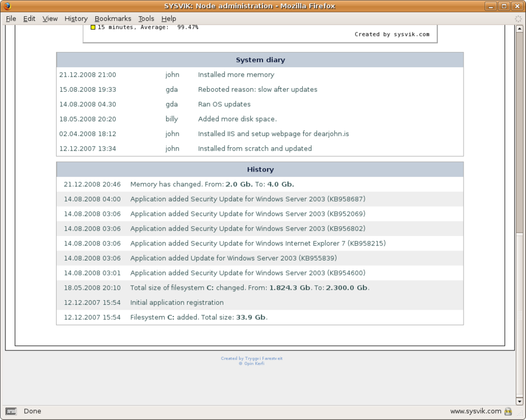Click the 4.0 Gb. memory value
This screenshot has width=526, height=420.
click(x=281, y=185)
